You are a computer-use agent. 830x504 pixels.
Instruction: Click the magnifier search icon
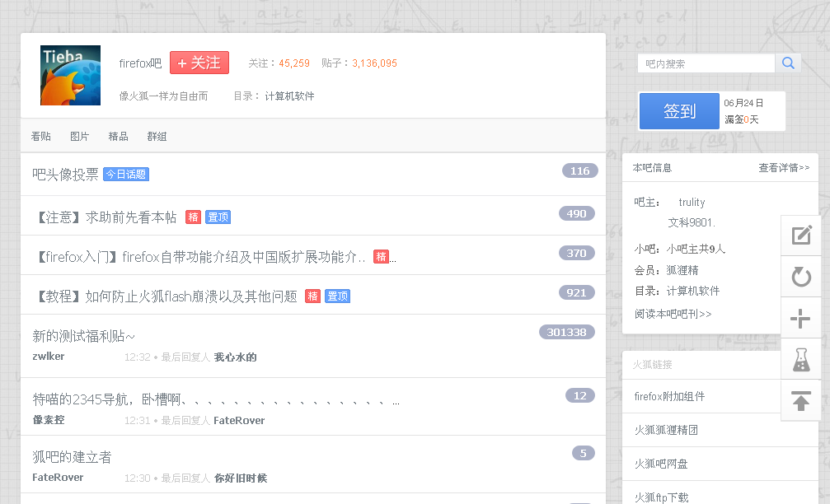point(788,63)
